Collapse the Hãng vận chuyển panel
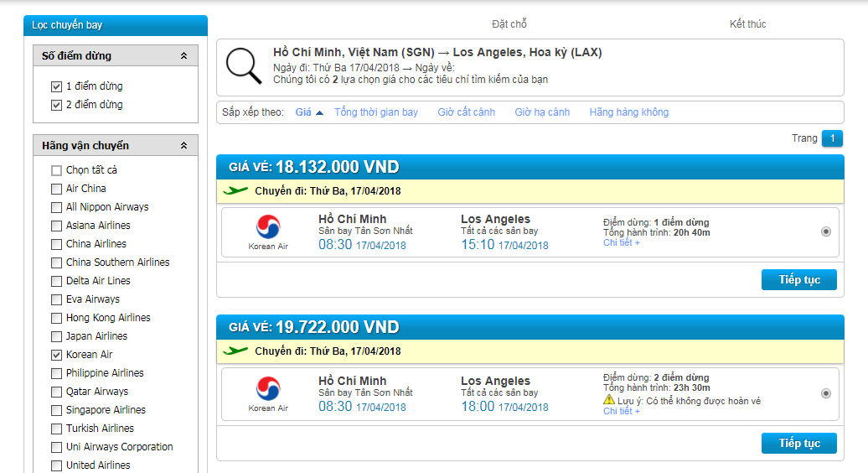 point(183,146)
